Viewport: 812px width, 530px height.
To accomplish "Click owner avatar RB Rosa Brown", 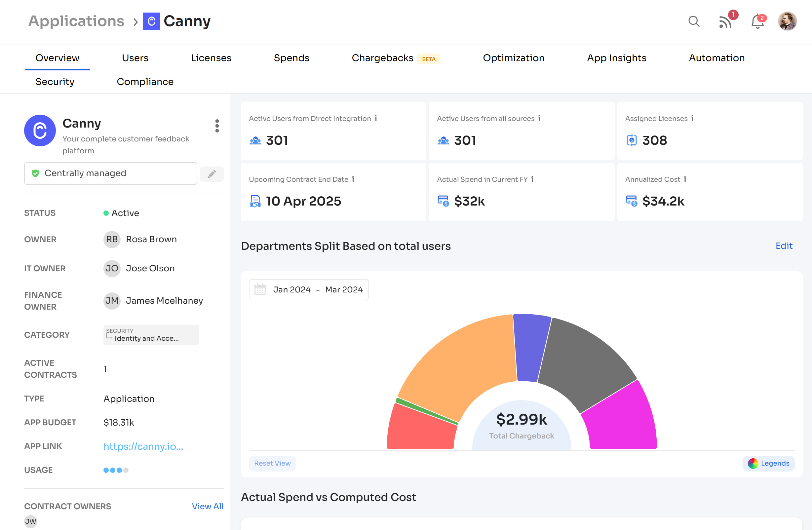I will 112,240.
